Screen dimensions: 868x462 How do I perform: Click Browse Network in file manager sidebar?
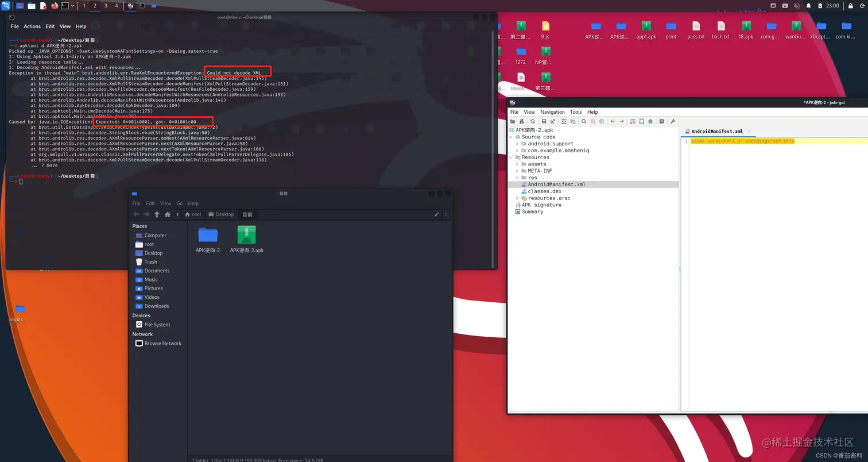pos(158,344)
